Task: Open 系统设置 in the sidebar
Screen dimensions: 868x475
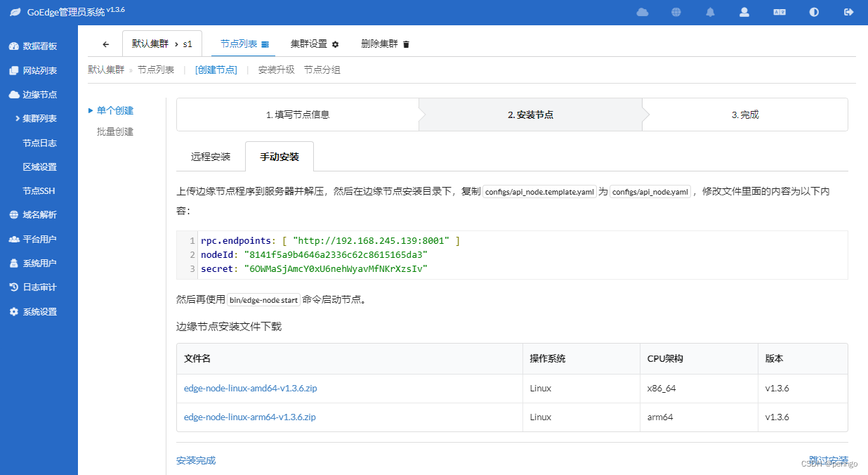Action: (x=39, y=312)
